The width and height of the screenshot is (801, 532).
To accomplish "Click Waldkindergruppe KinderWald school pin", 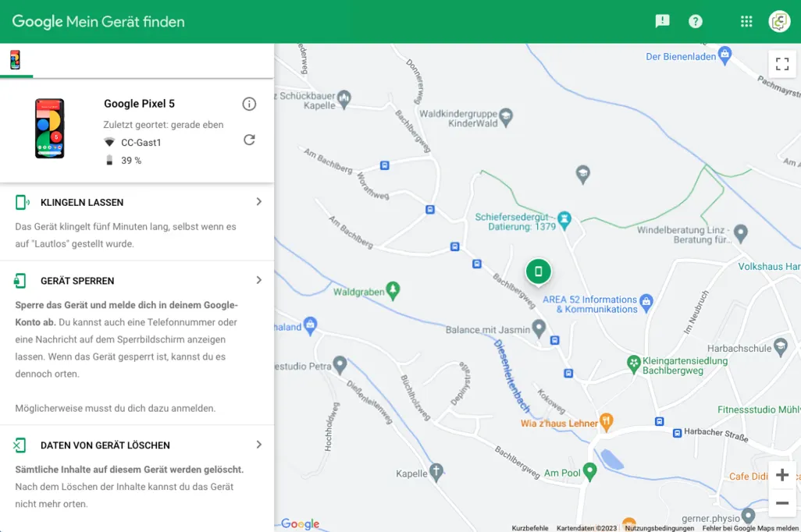I will [505, 117].
